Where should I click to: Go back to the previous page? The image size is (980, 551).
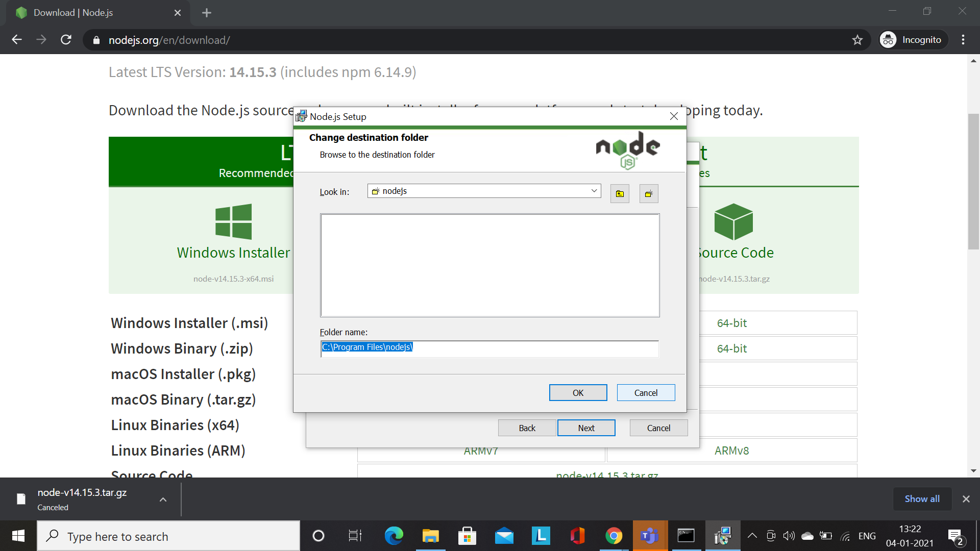pos(17,40)
